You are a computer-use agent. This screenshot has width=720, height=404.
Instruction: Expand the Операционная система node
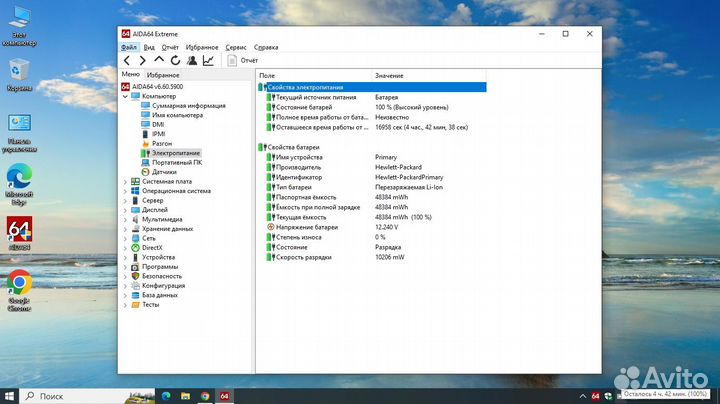[125, 191]
